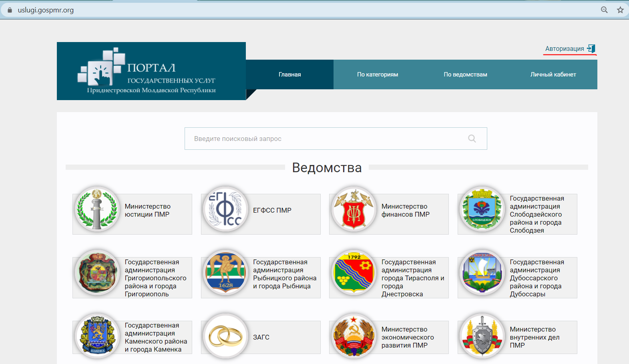
Task: Open Дубоссарского района administration text
Action: pos(537,278)
